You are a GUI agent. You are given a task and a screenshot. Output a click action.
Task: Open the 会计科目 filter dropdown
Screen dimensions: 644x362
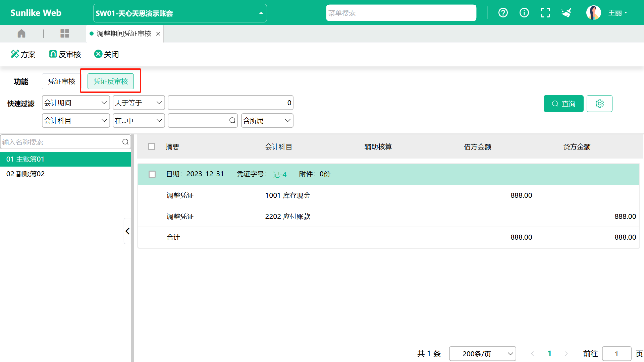pyautogui.click(x=76, y=121)
